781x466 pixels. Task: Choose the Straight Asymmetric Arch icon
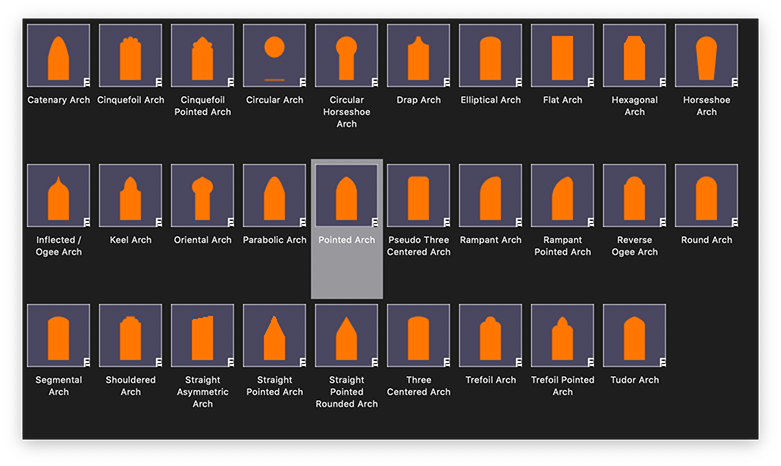[203, 336]
